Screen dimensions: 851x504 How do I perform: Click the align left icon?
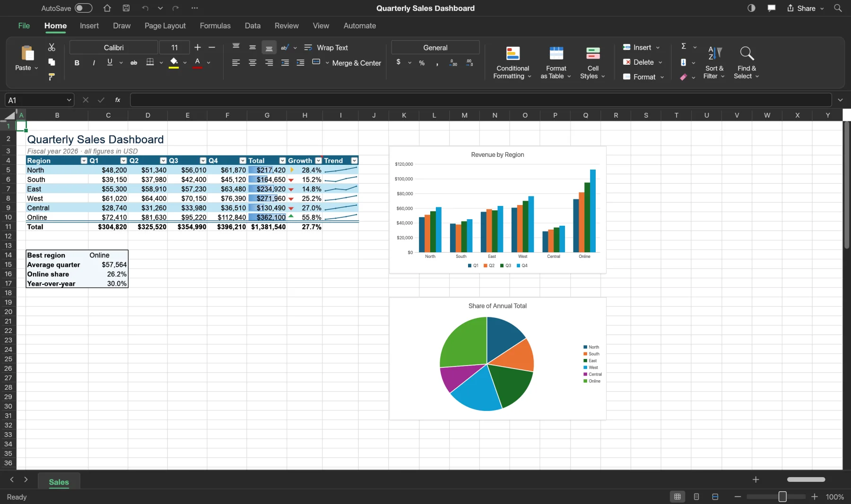[236, 62]
